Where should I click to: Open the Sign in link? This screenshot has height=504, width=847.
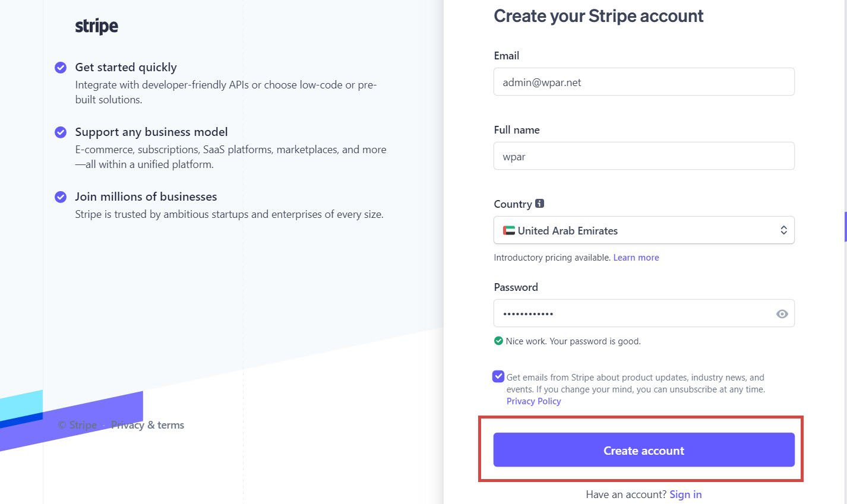[x=685, y=495]
